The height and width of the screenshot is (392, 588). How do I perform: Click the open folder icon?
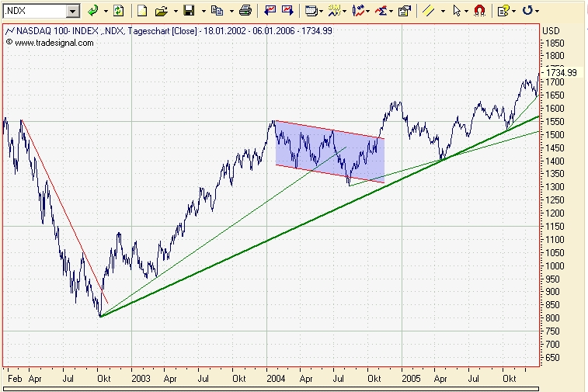click(161, 11)
